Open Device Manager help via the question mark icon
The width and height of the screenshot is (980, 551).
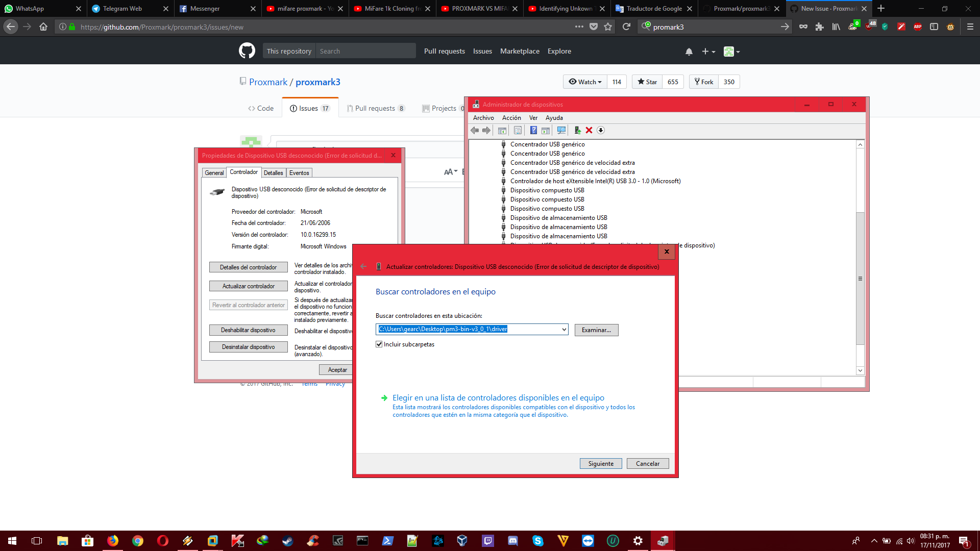(x=533, y=130)
